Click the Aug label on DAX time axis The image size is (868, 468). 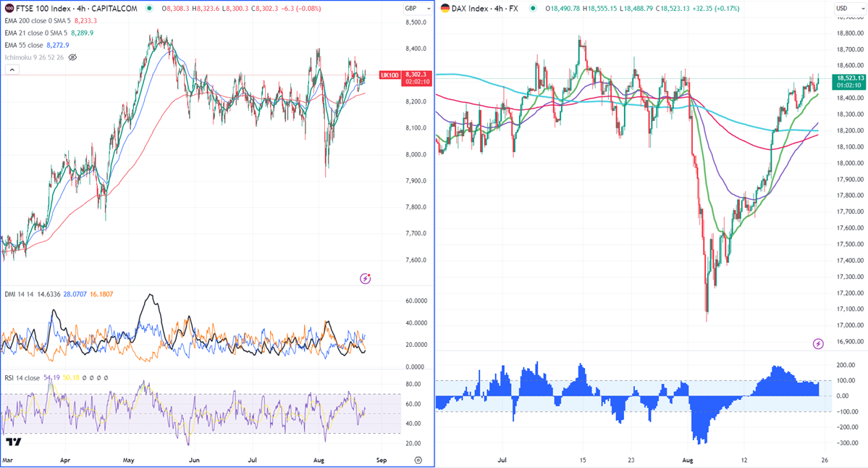point(688,460)
